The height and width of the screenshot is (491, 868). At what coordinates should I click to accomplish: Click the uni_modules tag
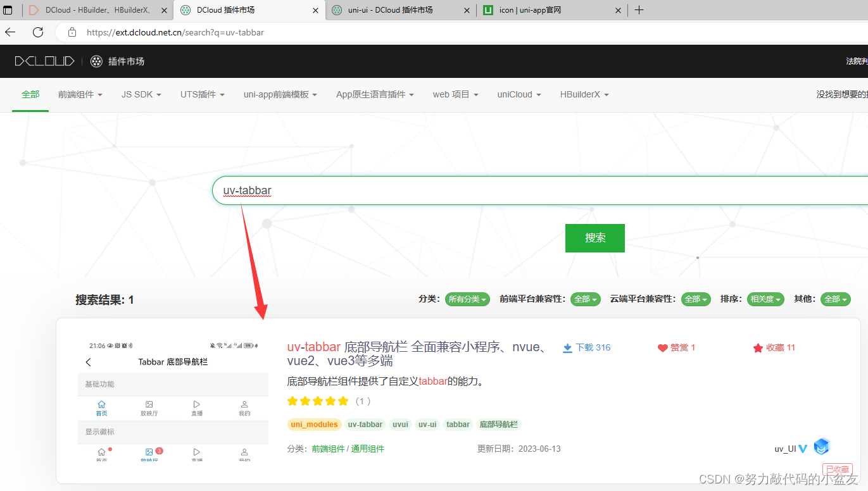point(314,425)
